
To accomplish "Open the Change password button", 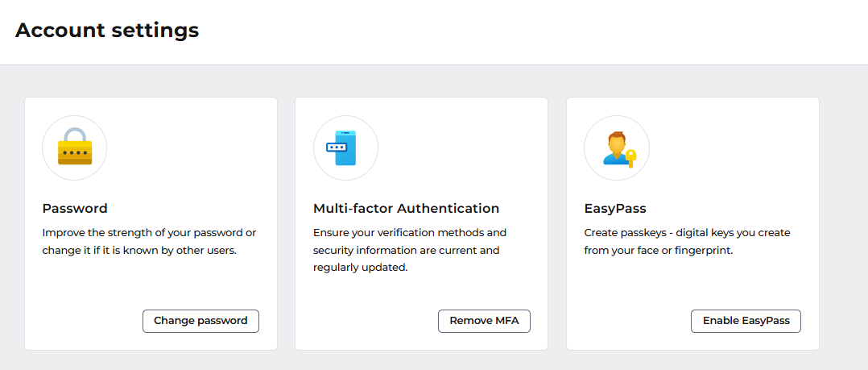I will [200, 321].
